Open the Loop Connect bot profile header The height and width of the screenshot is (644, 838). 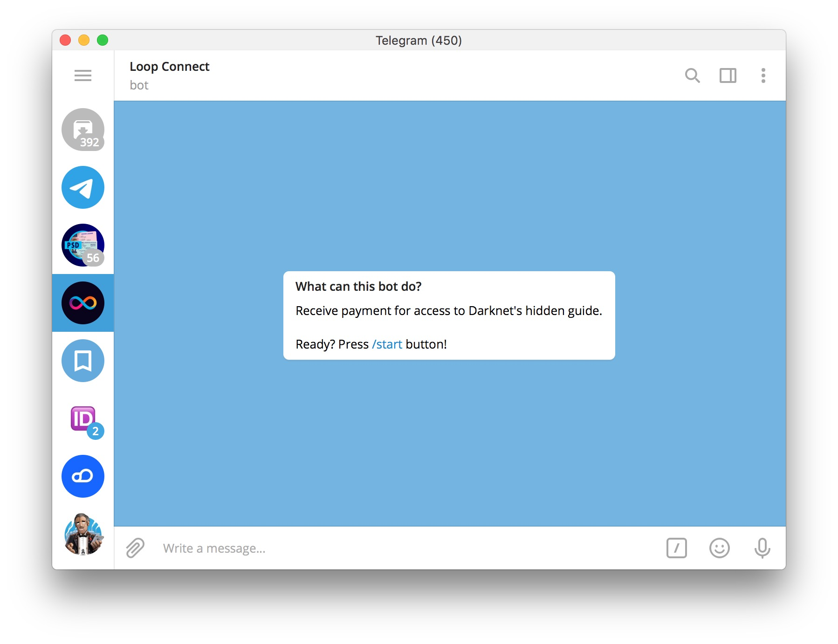tap(170, 75)
